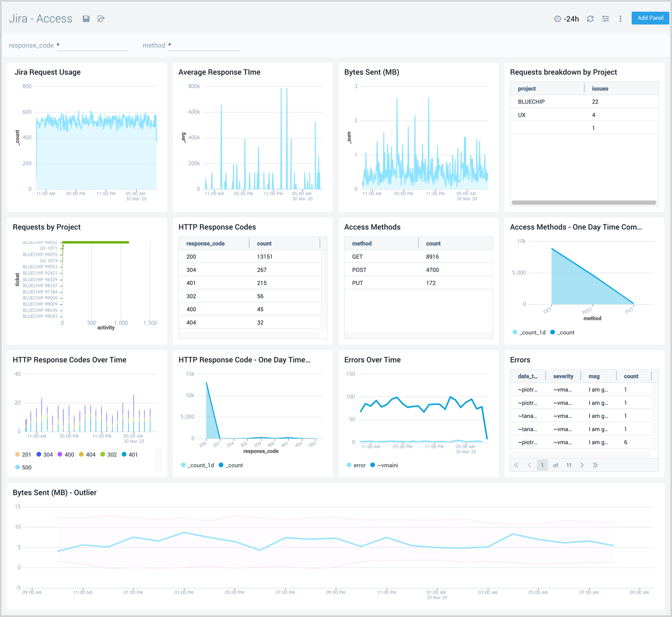Sort the Errors table by severity column
Image resolution: width=672 pixels, height=617 pixels.
point(563,376)
